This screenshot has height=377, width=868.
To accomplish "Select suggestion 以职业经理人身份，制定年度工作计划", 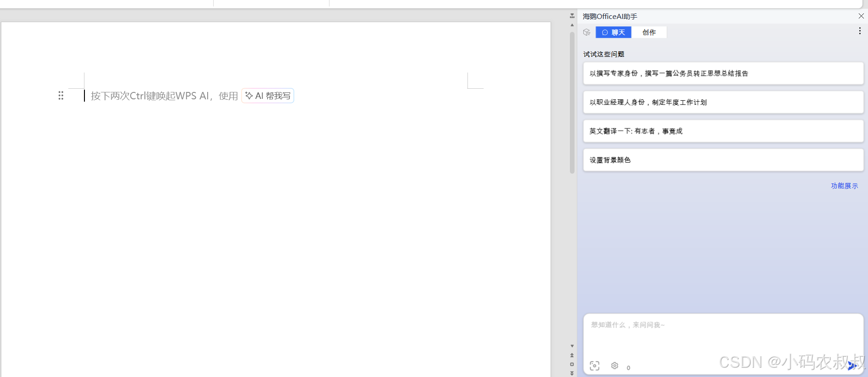I will 723,102.
